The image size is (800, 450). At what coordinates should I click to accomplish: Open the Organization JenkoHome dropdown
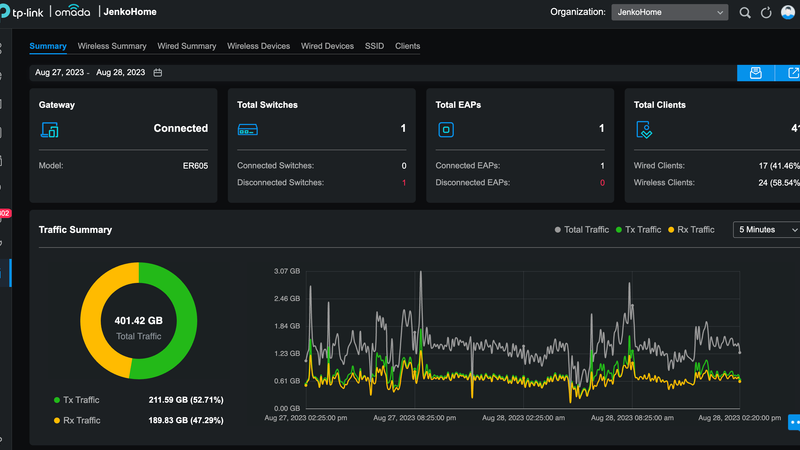pyautogui.click(x=669, y=13)
